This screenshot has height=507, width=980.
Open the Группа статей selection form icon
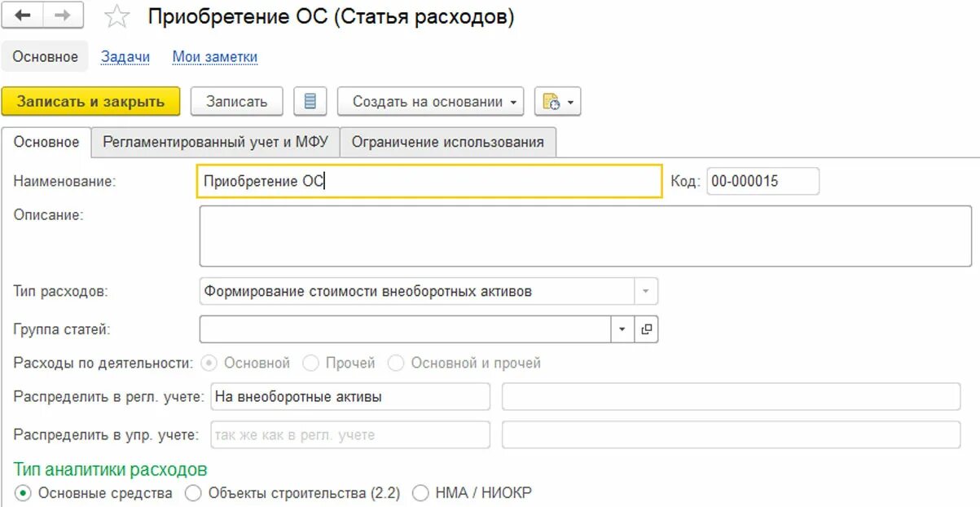[x=646, y=329]
